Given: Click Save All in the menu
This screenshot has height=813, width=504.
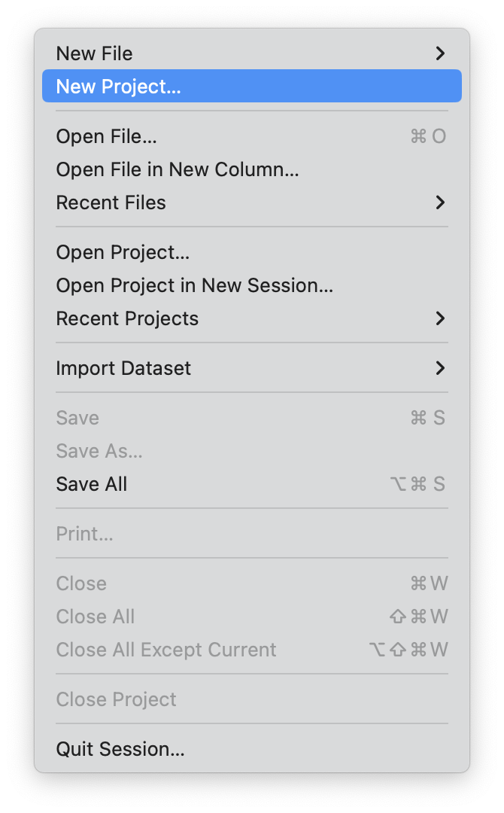Looking at the screenshot, I should point(92,484).
